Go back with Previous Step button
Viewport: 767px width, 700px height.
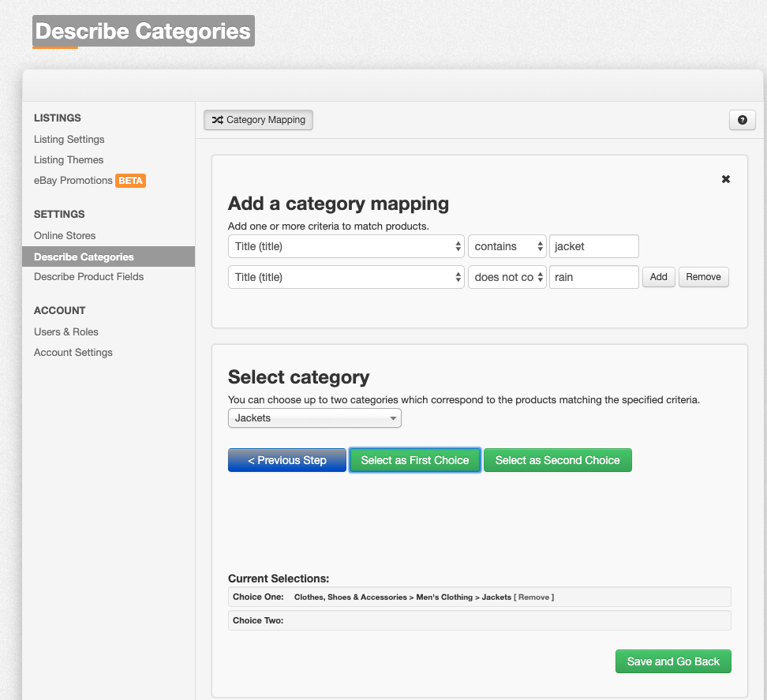[x=287, y=460]
